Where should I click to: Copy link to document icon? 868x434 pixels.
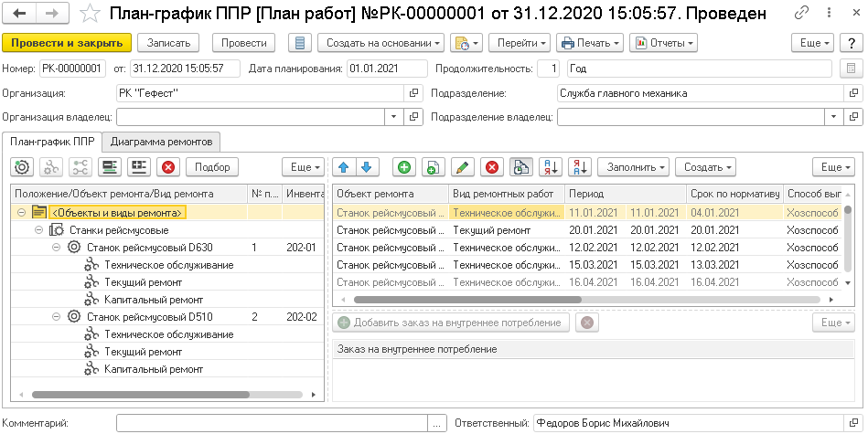click(x=801, y=14)
